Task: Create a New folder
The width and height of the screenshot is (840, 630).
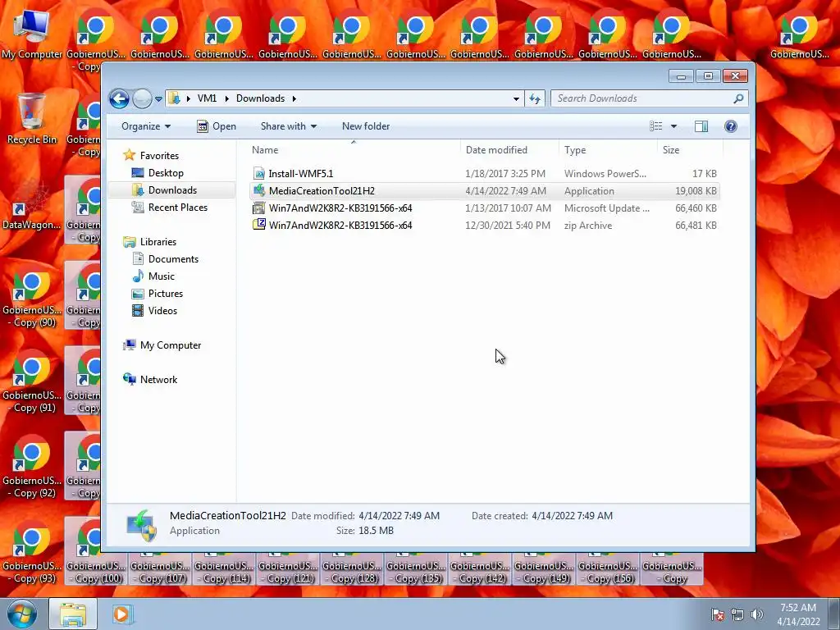Action: (366, 126)
